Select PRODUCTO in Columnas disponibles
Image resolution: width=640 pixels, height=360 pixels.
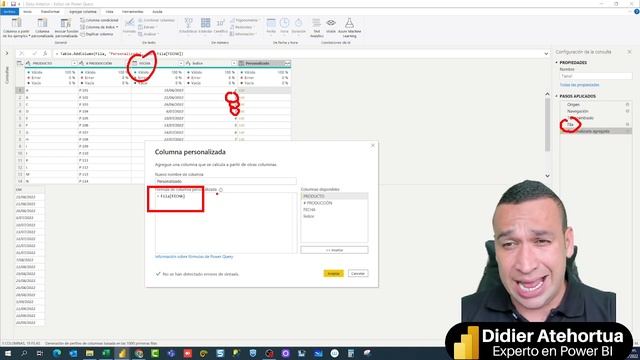pyautogui.click(x=334, y=196)
